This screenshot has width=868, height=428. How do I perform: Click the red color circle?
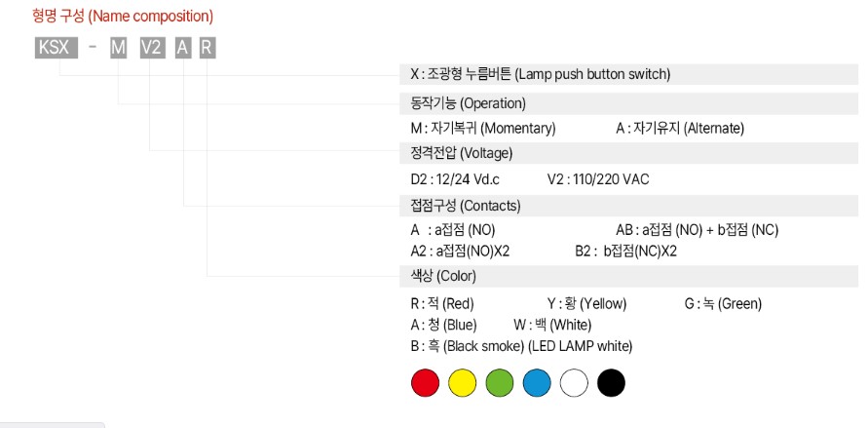425,383
